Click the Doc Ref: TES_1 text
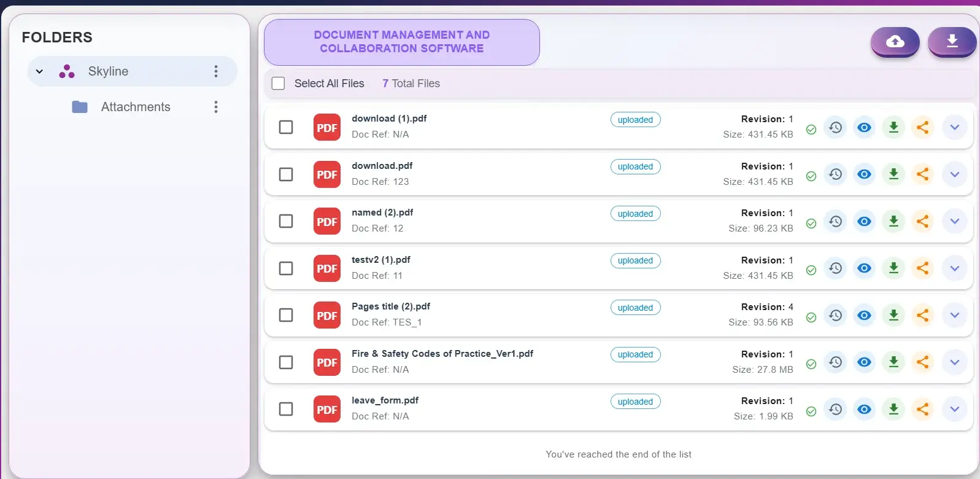The image size is (980, 479). pos(387,322)
